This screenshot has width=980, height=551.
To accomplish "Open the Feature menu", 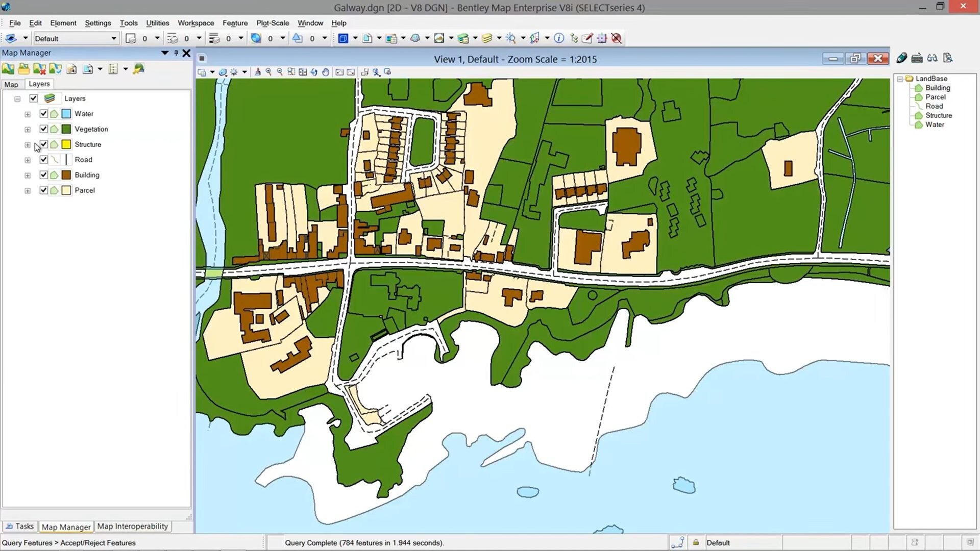I will pos(235,23).
